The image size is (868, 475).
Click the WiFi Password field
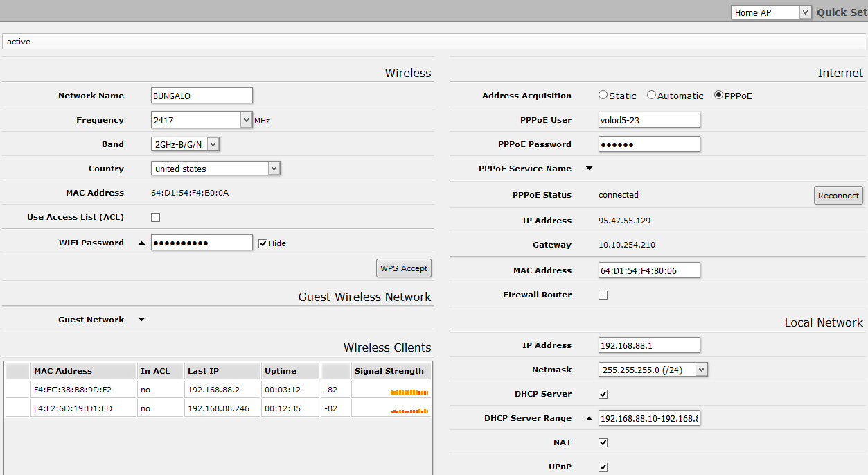point(202,243)
